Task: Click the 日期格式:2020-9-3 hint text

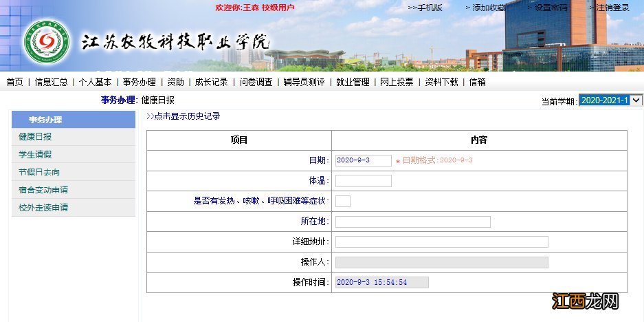Action: point(437,160)
